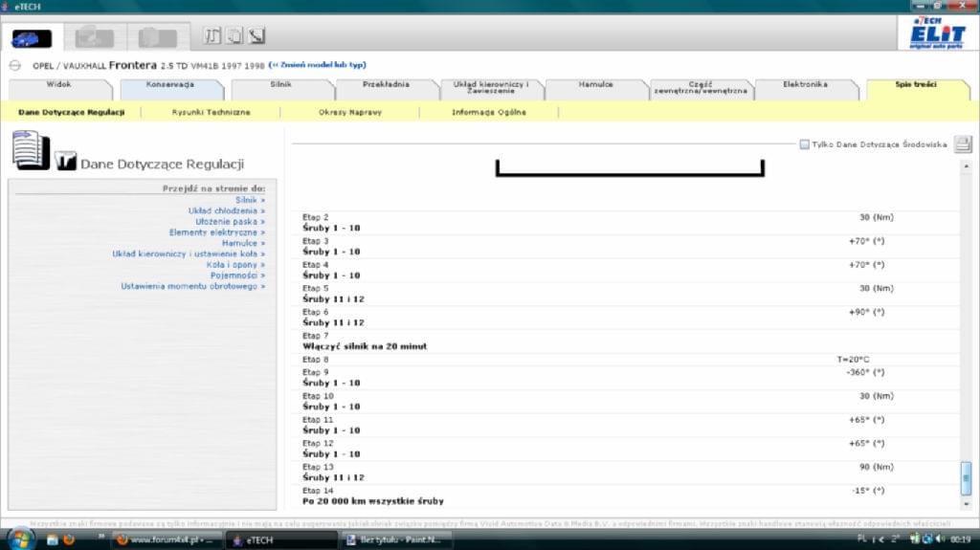Click the volume tray icon
The image size is (980, 550).
click(940, 539)
